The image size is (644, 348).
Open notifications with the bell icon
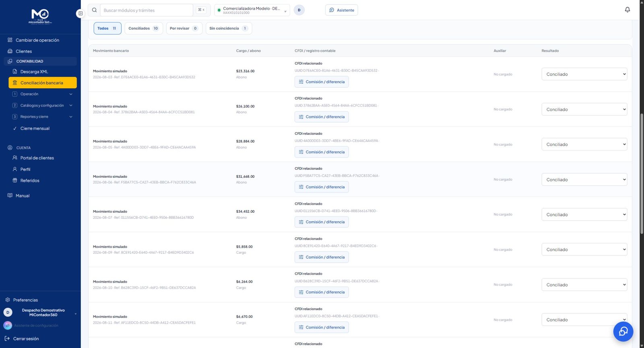(x=627, y=10)
